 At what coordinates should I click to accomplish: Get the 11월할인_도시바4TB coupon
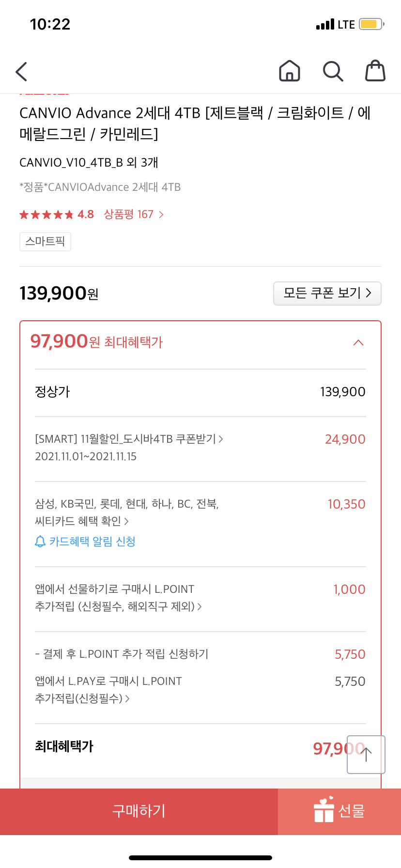pyautogui.click(x=129, y=439)
